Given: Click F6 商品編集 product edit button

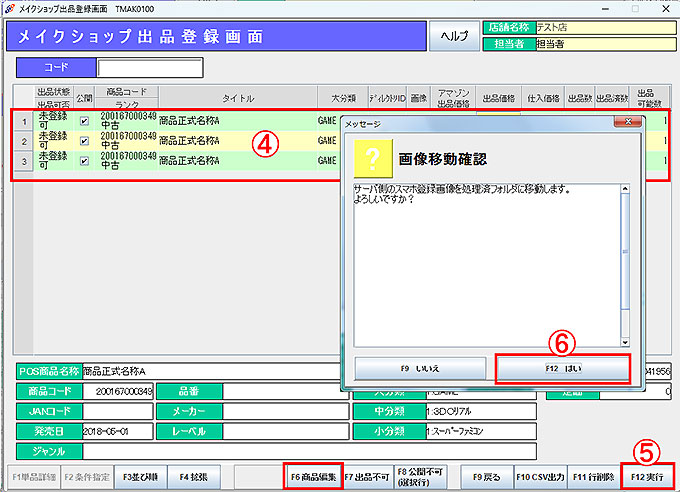Looking at the screenshot, I should 313,477.
